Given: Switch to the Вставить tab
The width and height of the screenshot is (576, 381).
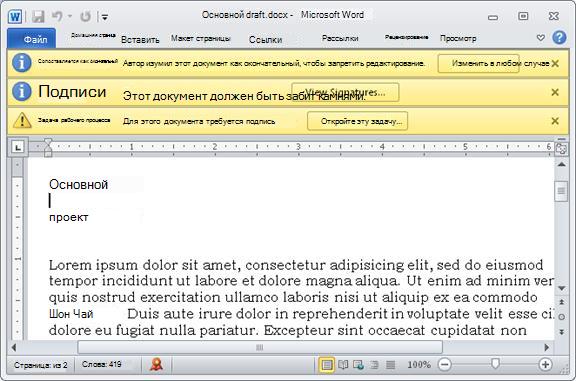Looking at the screenshot, I should point(140,39).
